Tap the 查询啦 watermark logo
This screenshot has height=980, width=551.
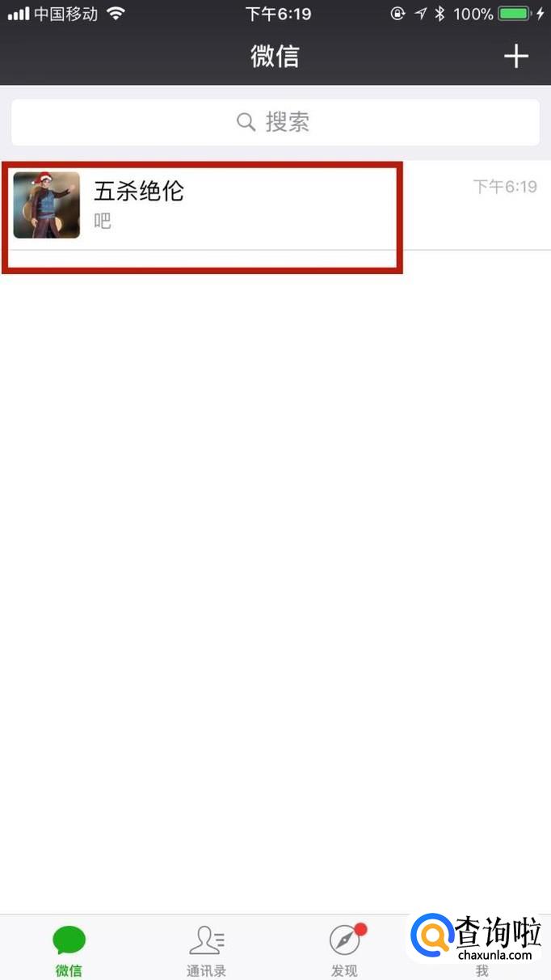coord(477,940)
